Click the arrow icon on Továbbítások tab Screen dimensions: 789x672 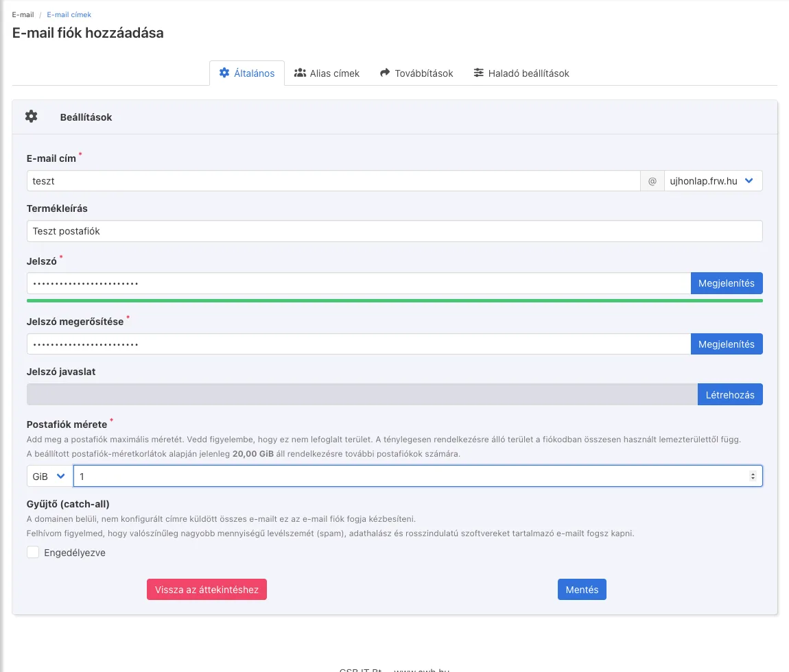(x=385, y=73)
